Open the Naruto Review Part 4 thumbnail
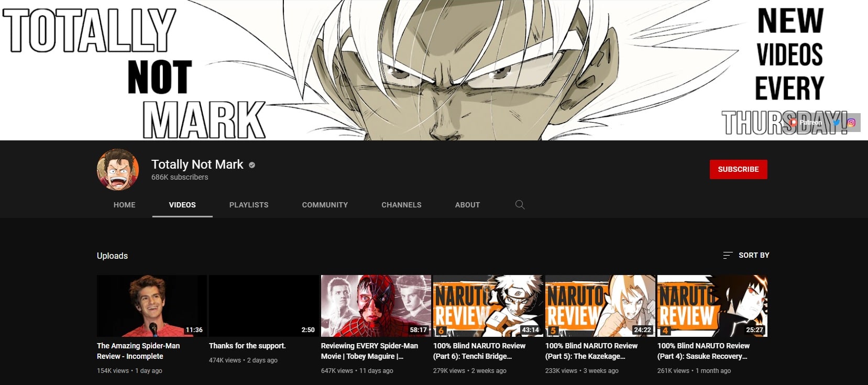Viewport: 868px width, 385px height. [712, 306]
